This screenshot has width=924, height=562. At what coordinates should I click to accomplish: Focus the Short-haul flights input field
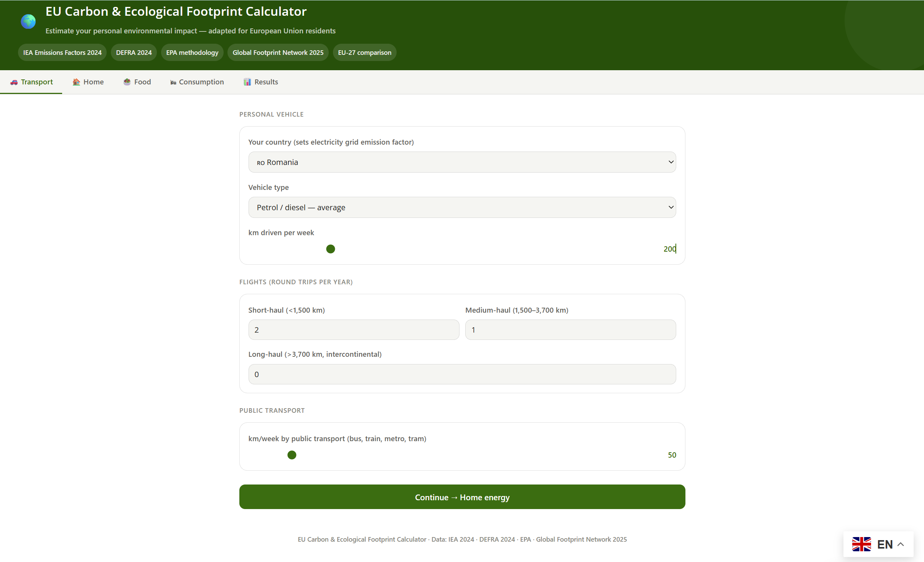click(x=354, y=330)
